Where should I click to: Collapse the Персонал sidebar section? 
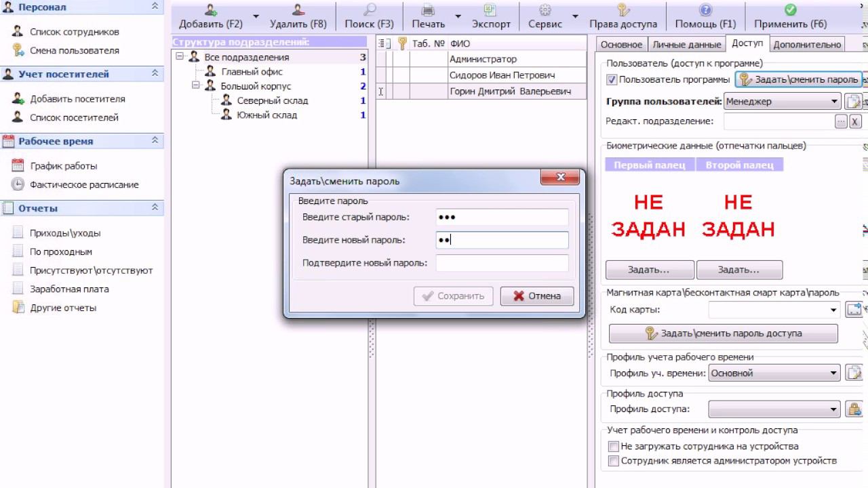coord(155,7)
